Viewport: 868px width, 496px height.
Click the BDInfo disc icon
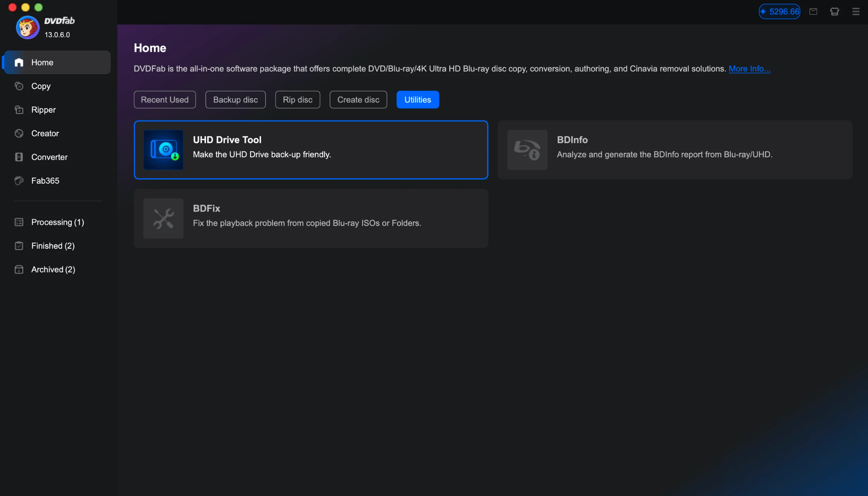(527, 150)
